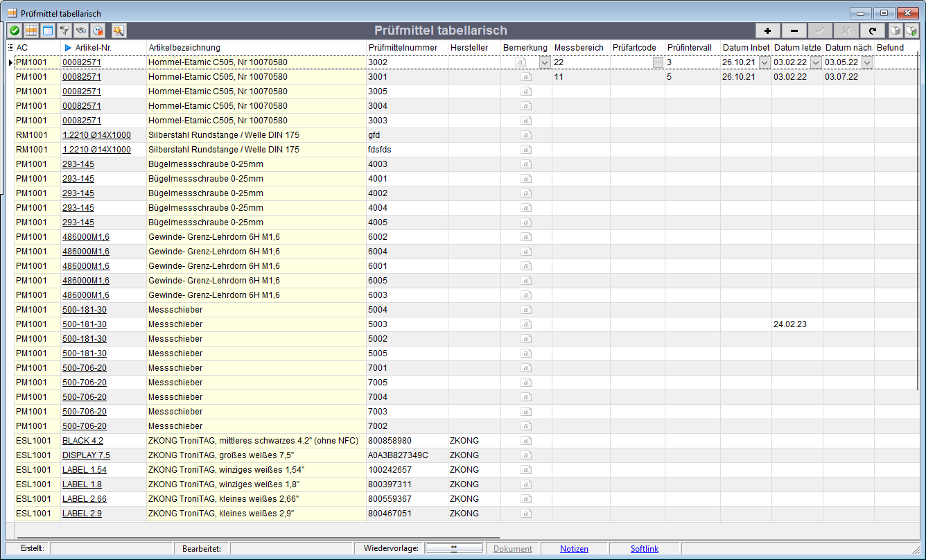Open the grid options menu beside AC header
926x560 pixels.
click(10, 47)
